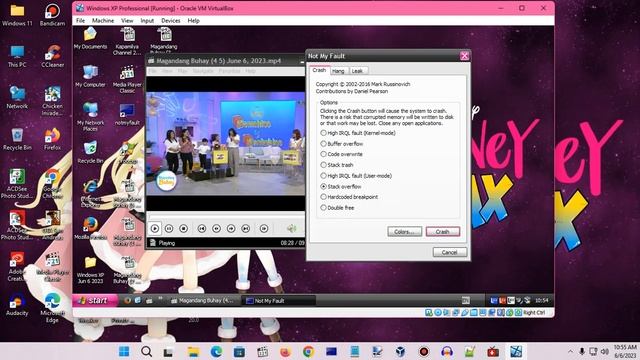Select the Network icon on host desktop
The width and height of the screenshot is (640, 360).
coord(17,97)
